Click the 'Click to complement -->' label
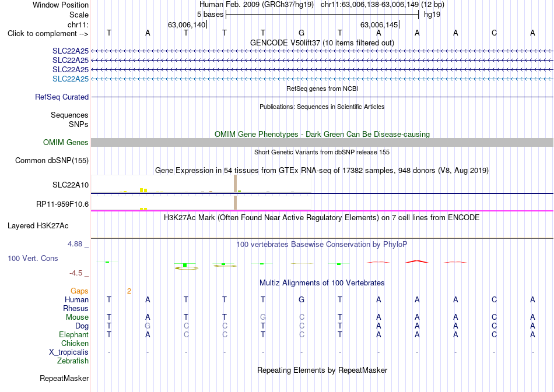This screenshot has height=392, width=554. click(48, 34)
